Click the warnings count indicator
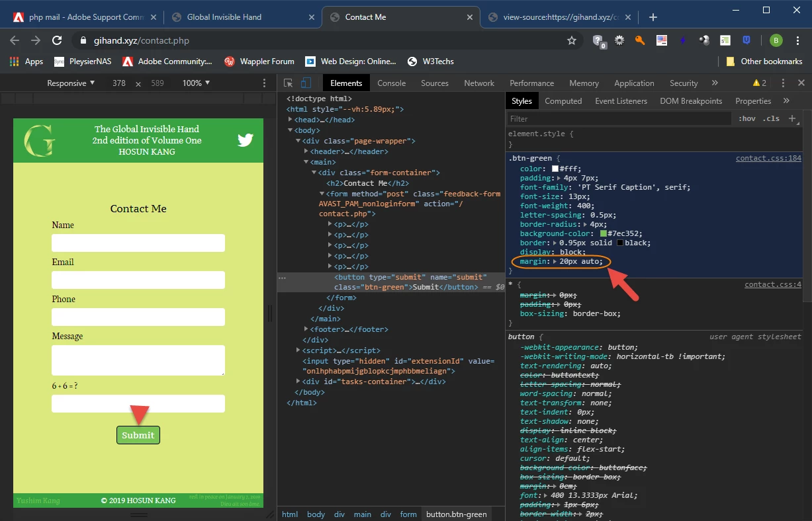 pos(760,83)
